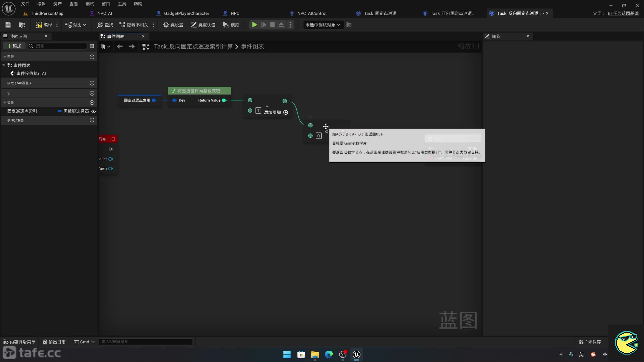This screenshot has width=644, height=362.
Task: Collapse the 图表 section
Action: (5, 57)
